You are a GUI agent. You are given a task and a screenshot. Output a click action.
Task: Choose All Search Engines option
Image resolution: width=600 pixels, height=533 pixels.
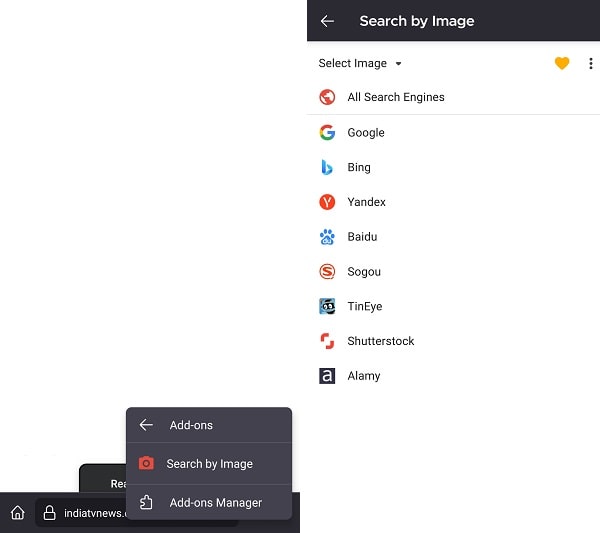(x=453, y=97)
